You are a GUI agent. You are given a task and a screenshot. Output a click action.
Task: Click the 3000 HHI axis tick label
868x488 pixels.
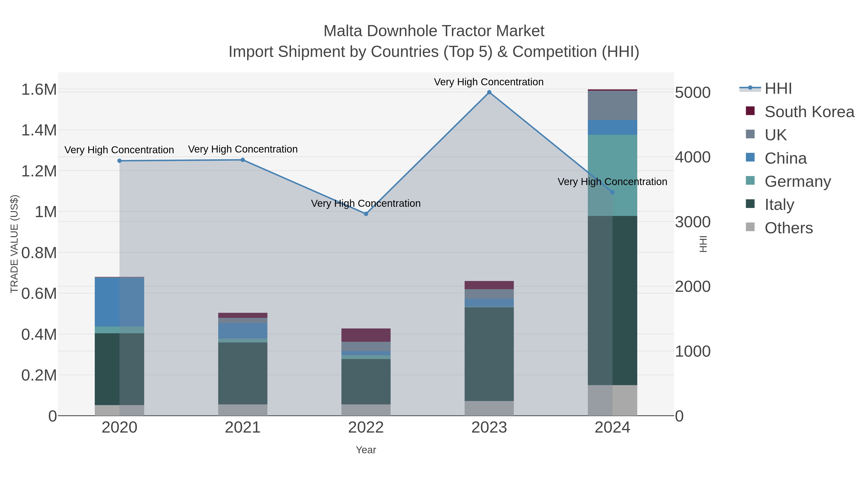tap(693, 222)
